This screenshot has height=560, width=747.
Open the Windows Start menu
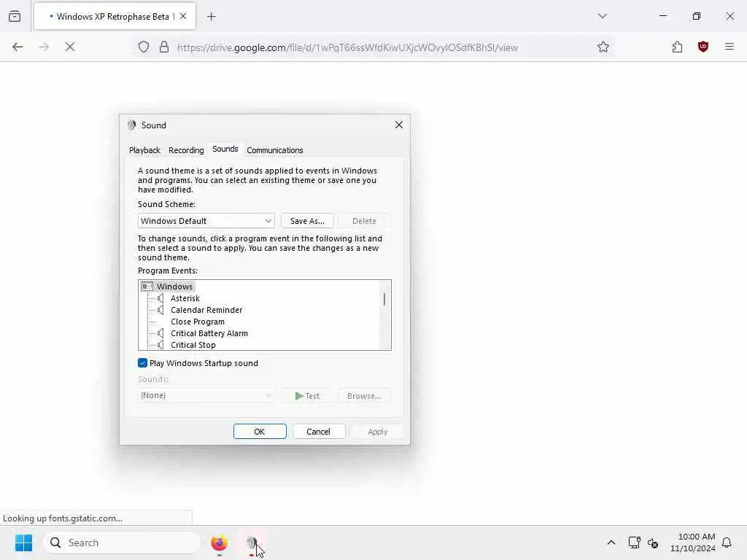pyautogui.click(x=23, y=542)
